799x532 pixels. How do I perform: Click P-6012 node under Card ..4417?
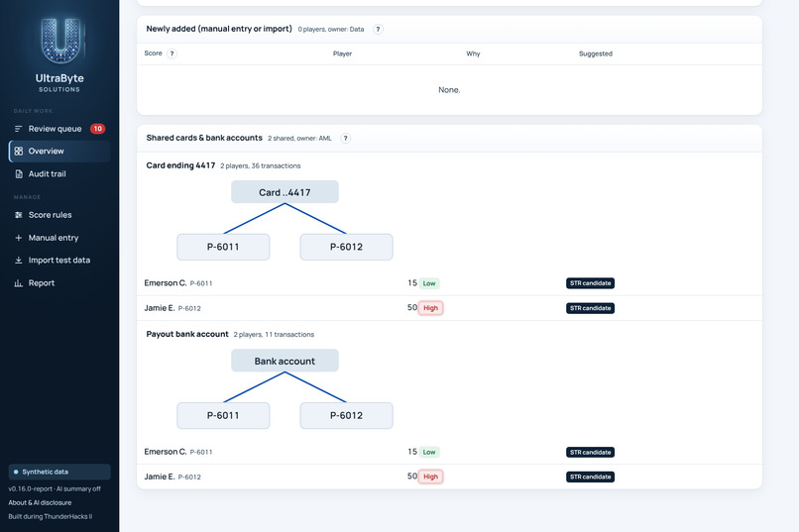pyautogui.click(x=347, y=247)
